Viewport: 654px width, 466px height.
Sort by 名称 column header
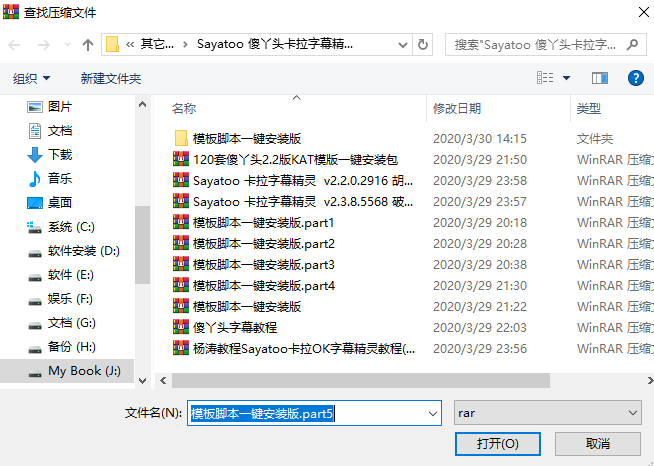(x=184, y=109)
